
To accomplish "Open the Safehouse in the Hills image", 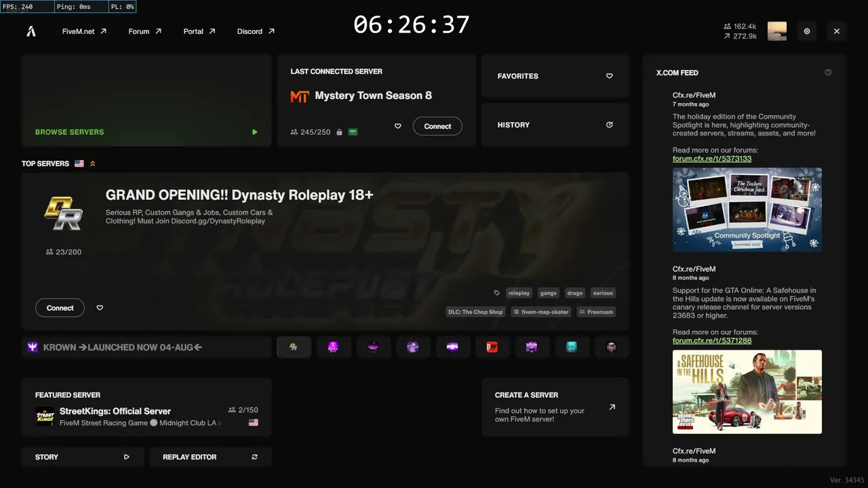I will [x=747, y=392].
